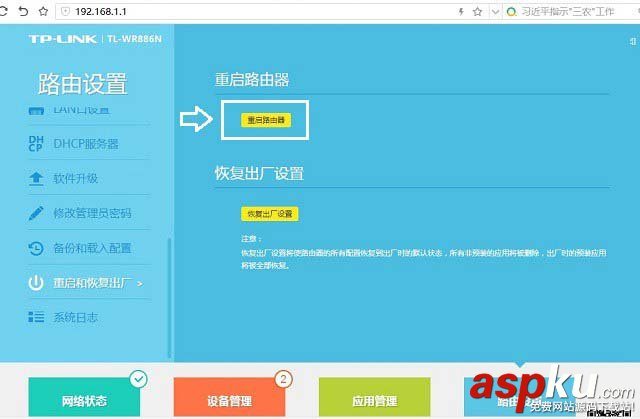This screenshot has width=640, height=419.
Task: Click the TL-WR886N model text
Action: point(134,39)
